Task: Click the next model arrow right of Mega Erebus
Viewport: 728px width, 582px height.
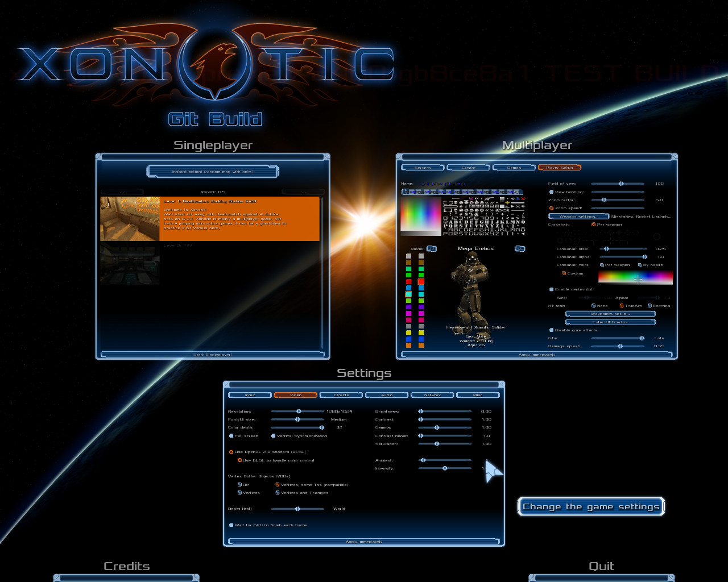Action: 519,248
